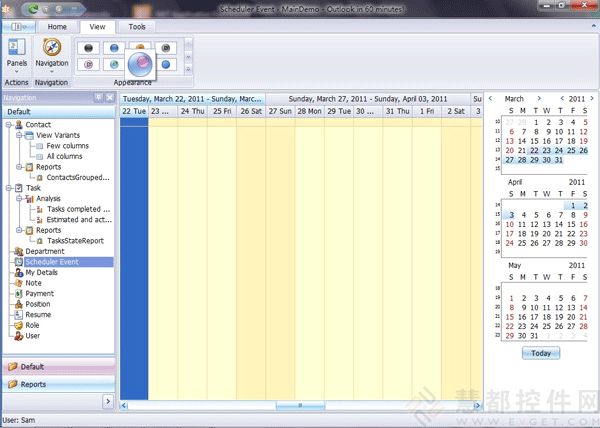Click the Today button under calendars

click(540, 353)
